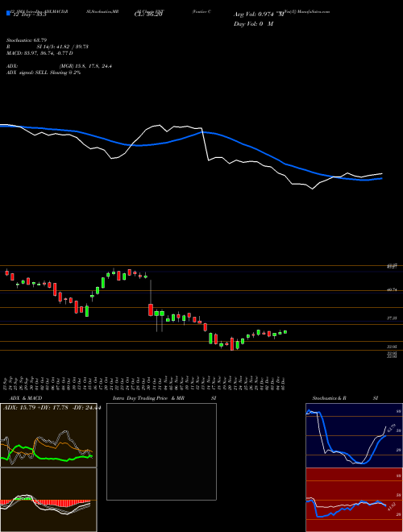Select the RSI 14/3 values line
The height and width of the screenshot is (532, 403).
pos(48,47)
